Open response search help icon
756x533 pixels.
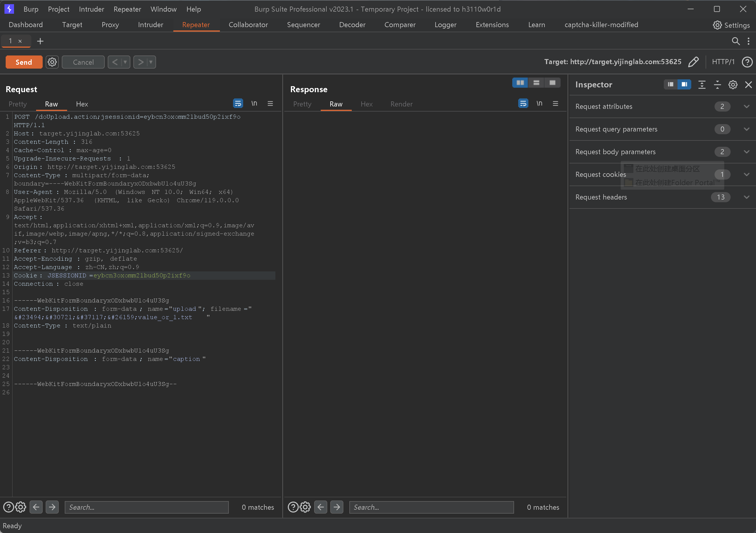(x=293, y=507)
